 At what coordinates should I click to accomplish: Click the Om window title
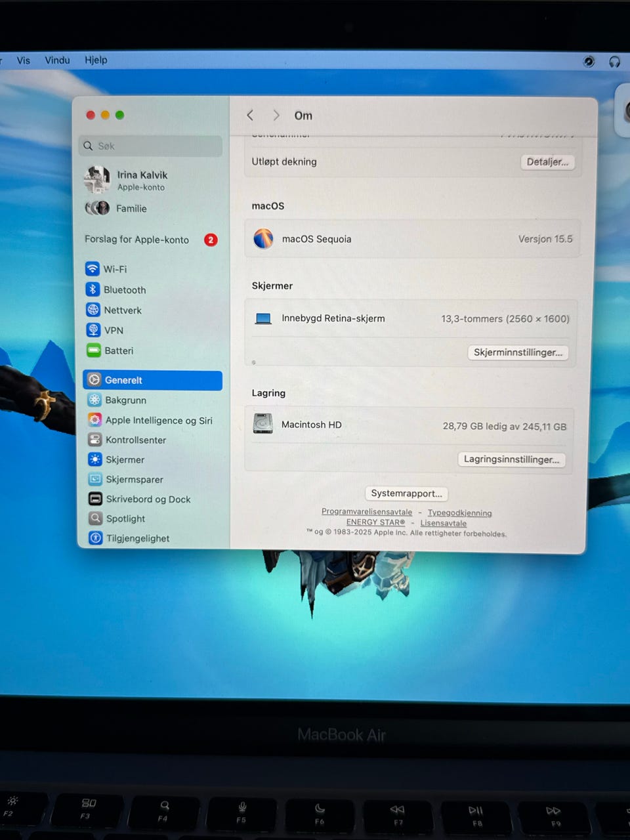[x=303, y=115]
